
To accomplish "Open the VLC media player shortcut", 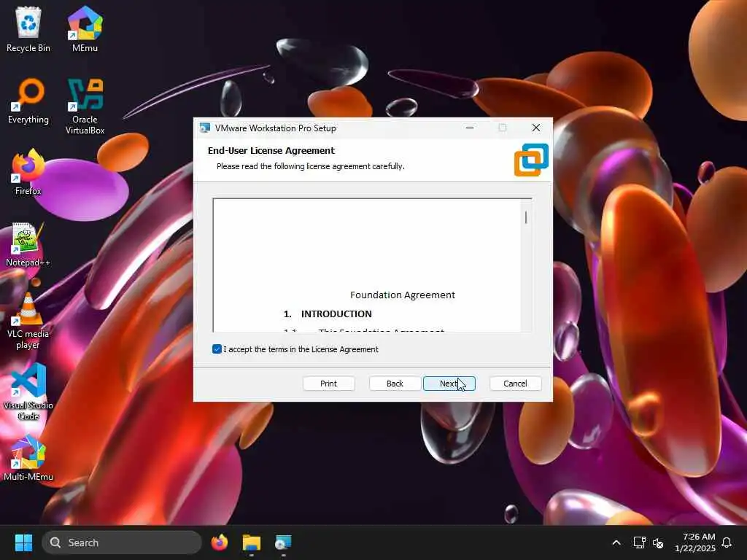I will point(28,321).
